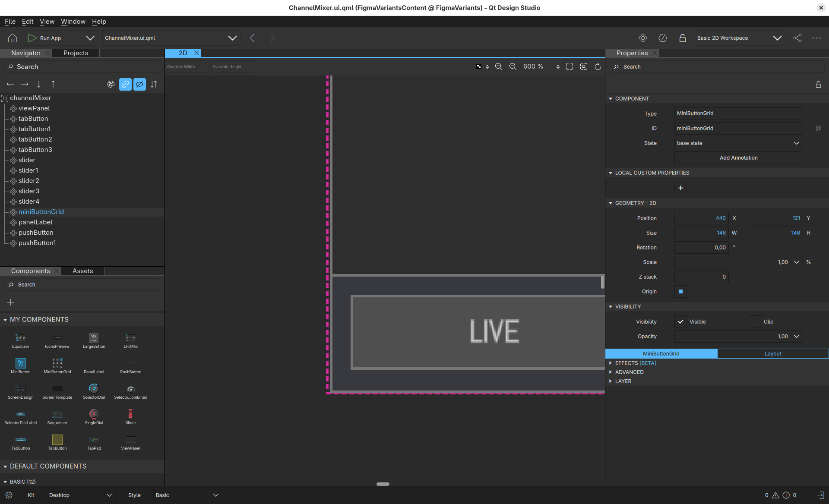Expand the ADVANCED section
The width and height of the screenshot is (829, 504).
pos(630,372)
